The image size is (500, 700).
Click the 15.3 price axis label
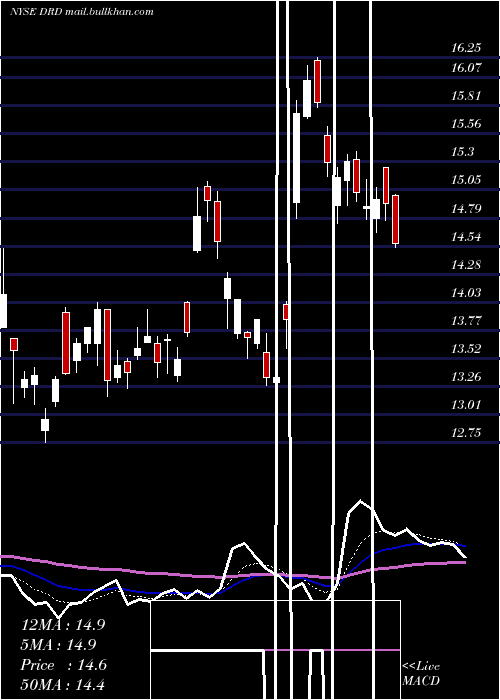(x=462, y=152)
